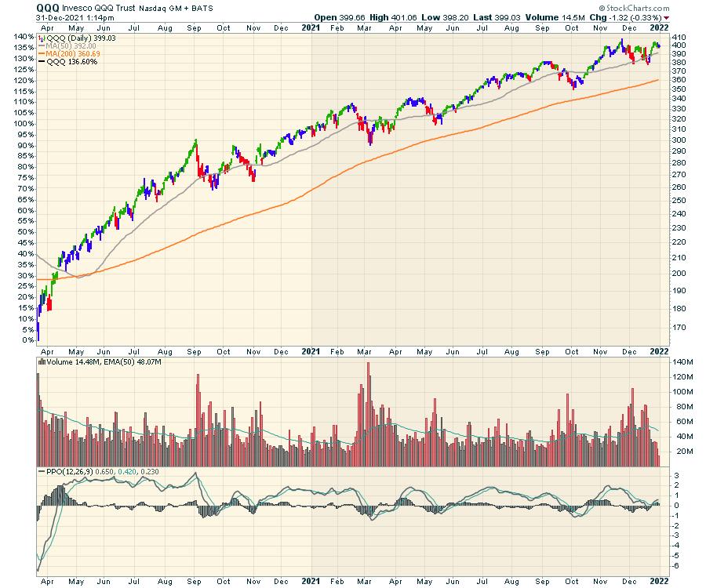Click the Sep label left of 2021 on top axis
Image resolution: width=706 pixels, height=588 pixels.
[195, 27]
